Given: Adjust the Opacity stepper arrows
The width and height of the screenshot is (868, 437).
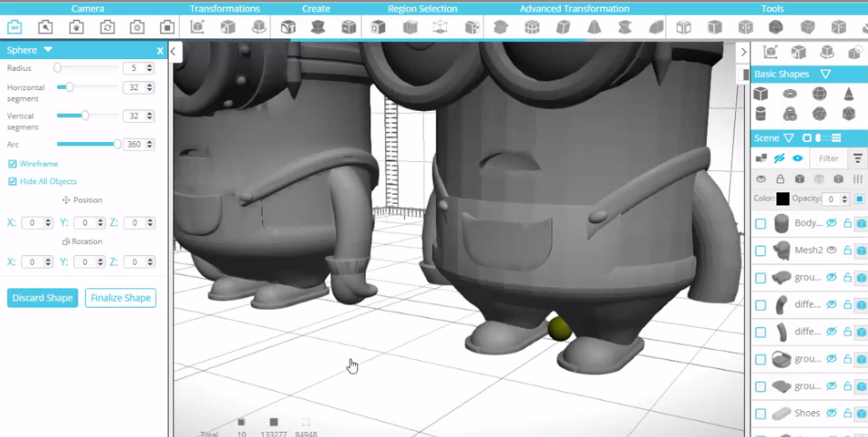Looking at the screenshot, I should click(845, 199).
